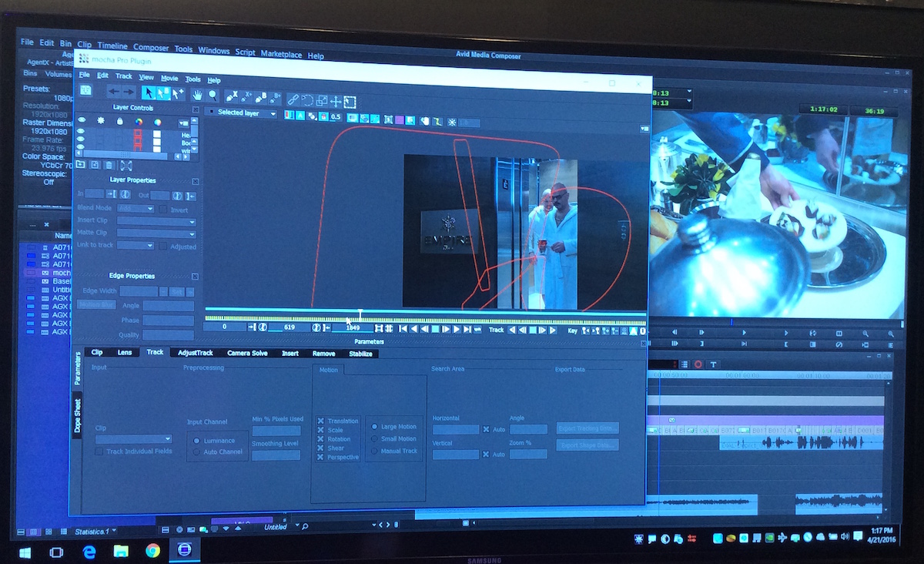Image resolution: width=924 pixels, height=564 pixels.
Task: Click the Horizontal search area field
Action: (x=456, y=429)
